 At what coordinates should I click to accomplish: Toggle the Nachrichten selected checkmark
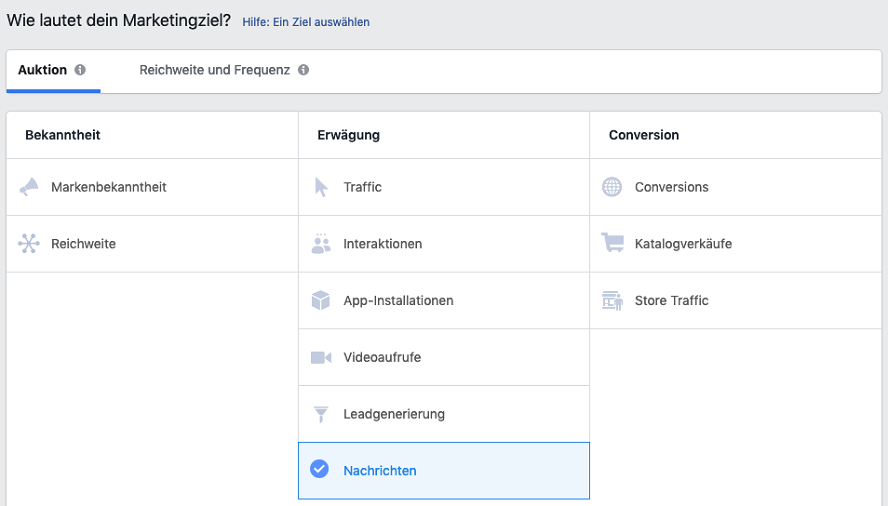(x=320, y=470)
